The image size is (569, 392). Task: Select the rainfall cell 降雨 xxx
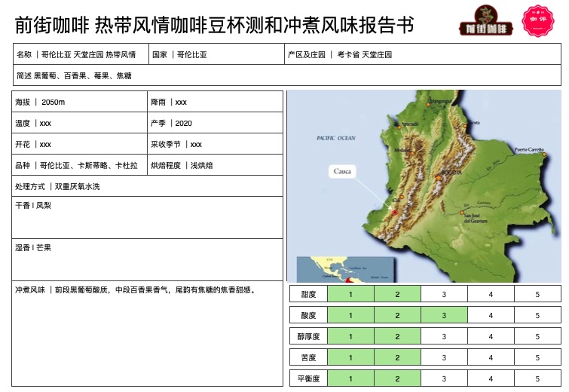216,102
